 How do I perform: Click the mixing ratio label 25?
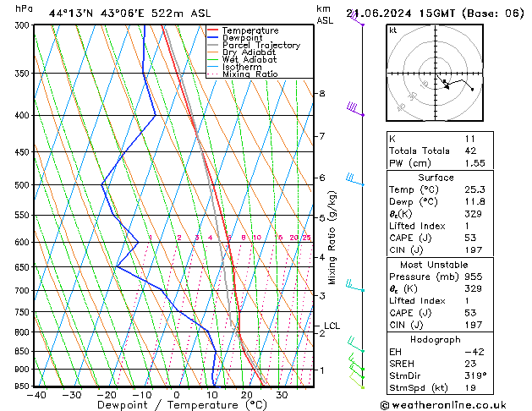tap(307, 238)
